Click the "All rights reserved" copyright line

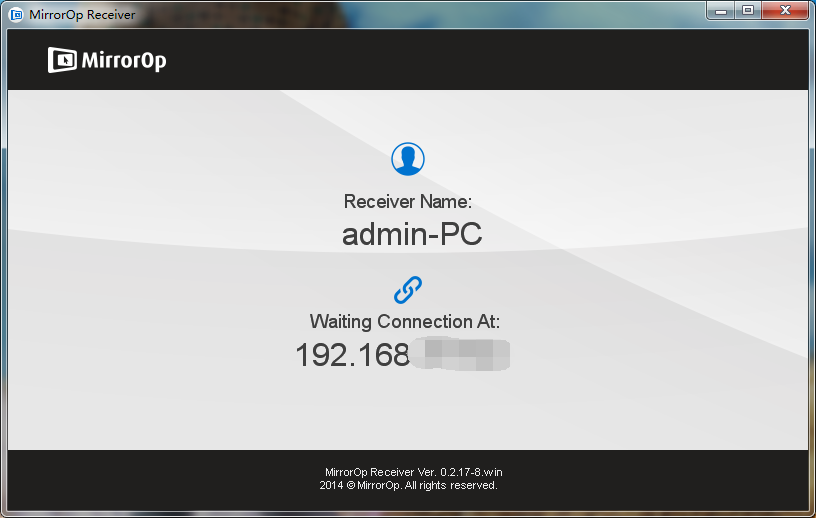(408, 485)
